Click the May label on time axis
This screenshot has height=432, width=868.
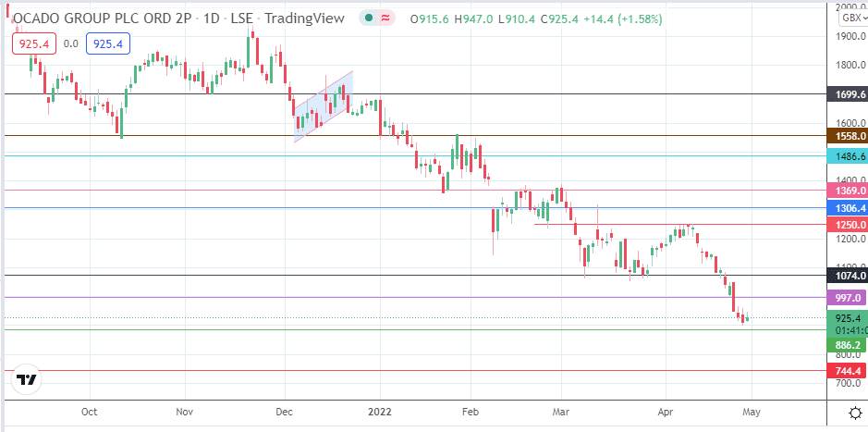[752, 412]
